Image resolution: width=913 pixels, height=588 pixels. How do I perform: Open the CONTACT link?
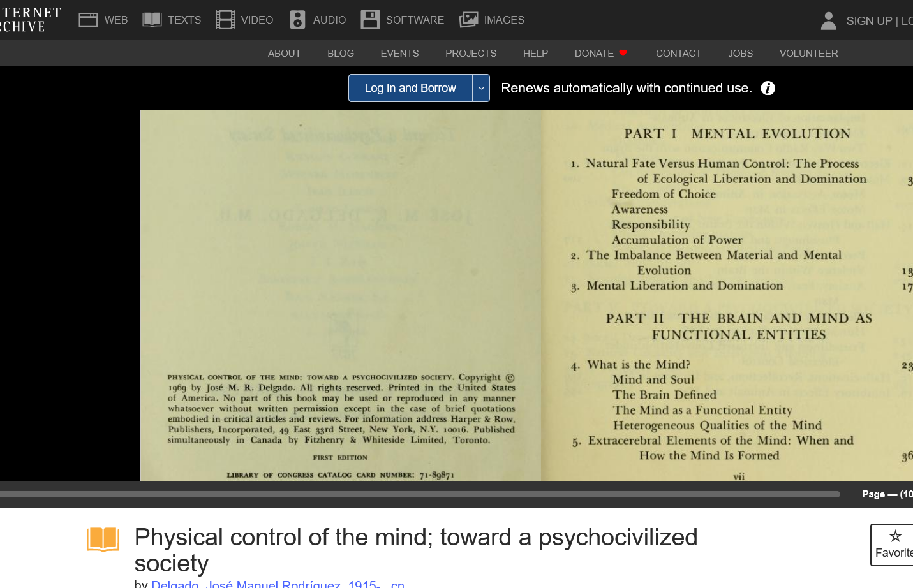click(679, 54)
